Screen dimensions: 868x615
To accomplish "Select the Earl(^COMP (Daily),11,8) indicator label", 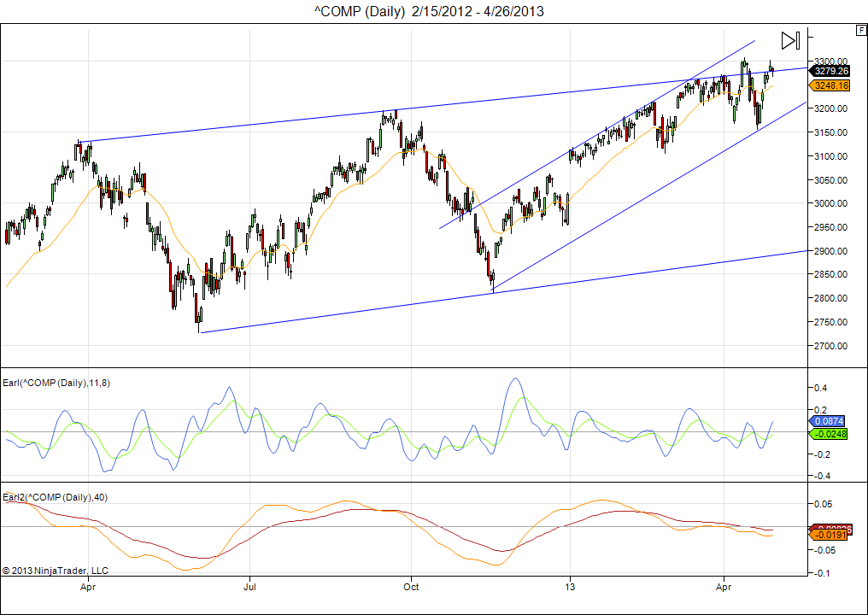I will [x=55, y=383].
